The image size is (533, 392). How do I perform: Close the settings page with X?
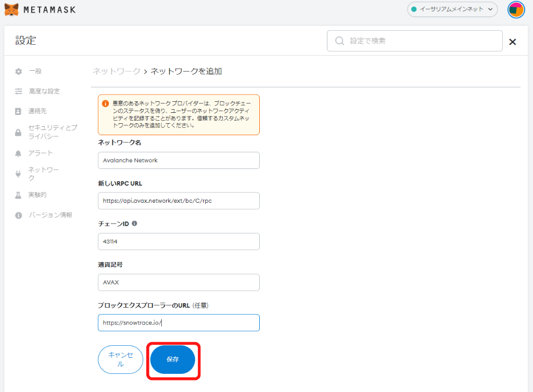pyautogui.click(x=512, y=42)
